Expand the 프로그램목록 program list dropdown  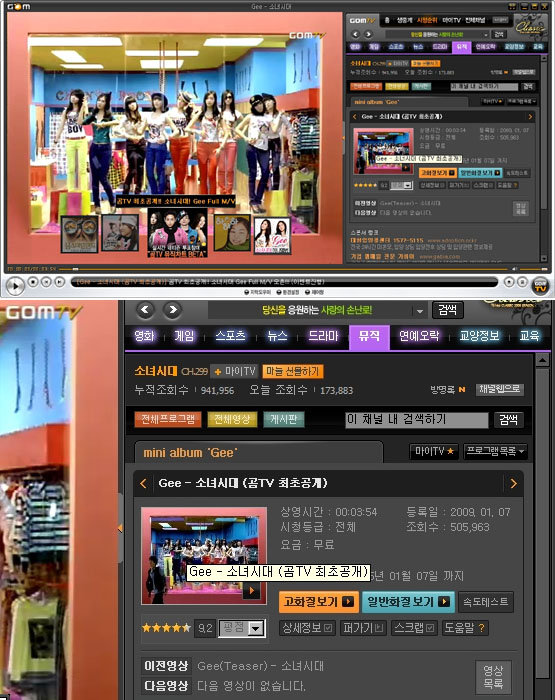tap(495, 451)
